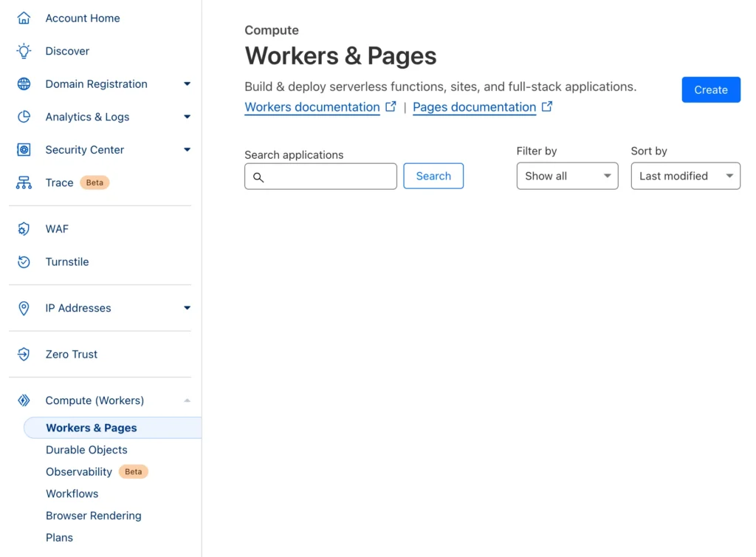Open Analytics & Logs label in sidebar
This screenshot has width=756, height=557.
click(87, 117)
